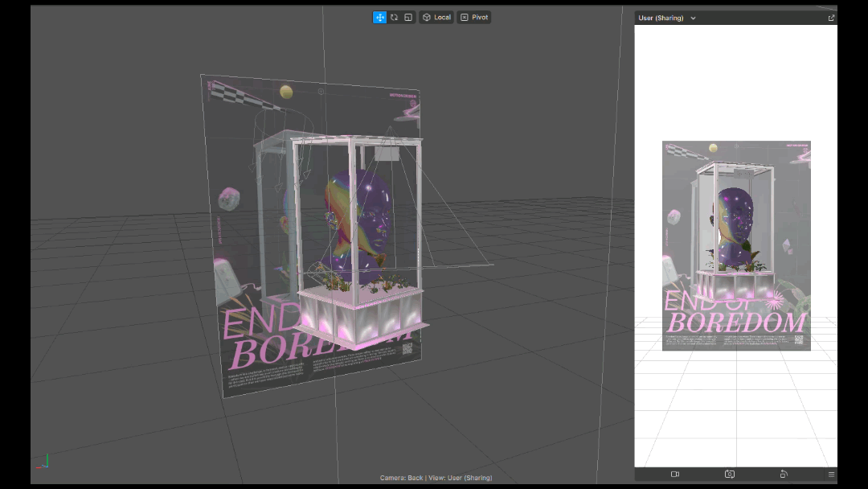This screenshot has width=868, height=489.
Task: Click the checkered flag object in viewport
Action: point(237,95)
